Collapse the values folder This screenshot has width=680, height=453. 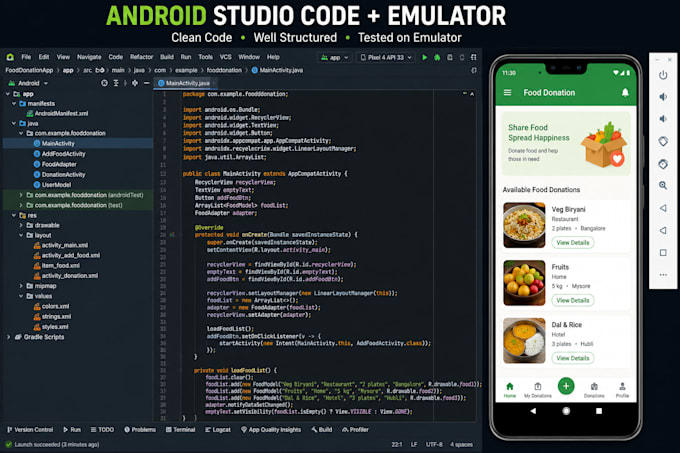(x=21, y=296)
